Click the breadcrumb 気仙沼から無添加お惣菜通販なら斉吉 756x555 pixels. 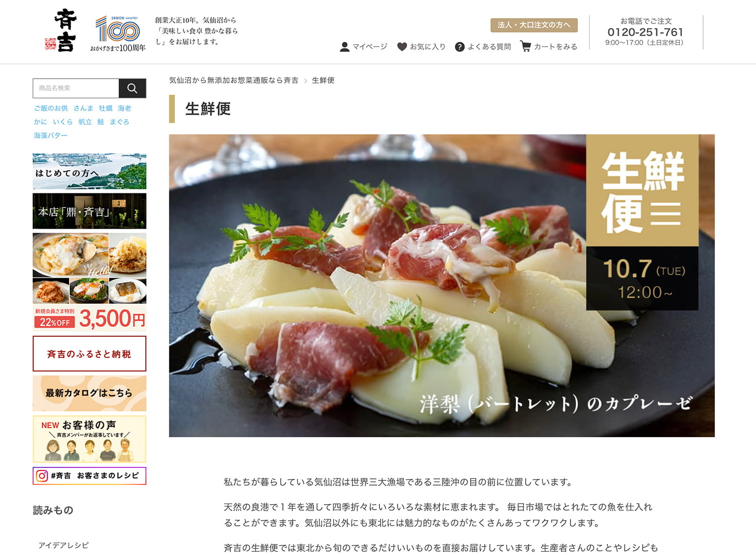click(233, 80)
